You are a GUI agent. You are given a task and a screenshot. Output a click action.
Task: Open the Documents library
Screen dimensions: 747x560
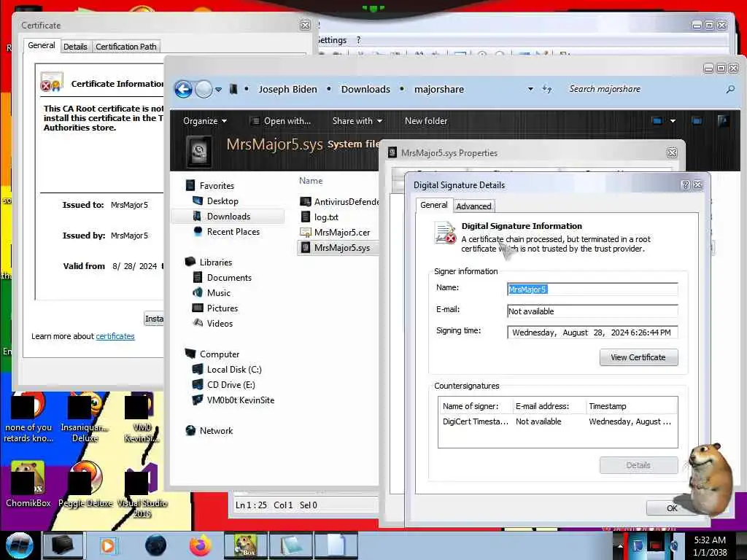pyautogui.click(x=228, y=278)
